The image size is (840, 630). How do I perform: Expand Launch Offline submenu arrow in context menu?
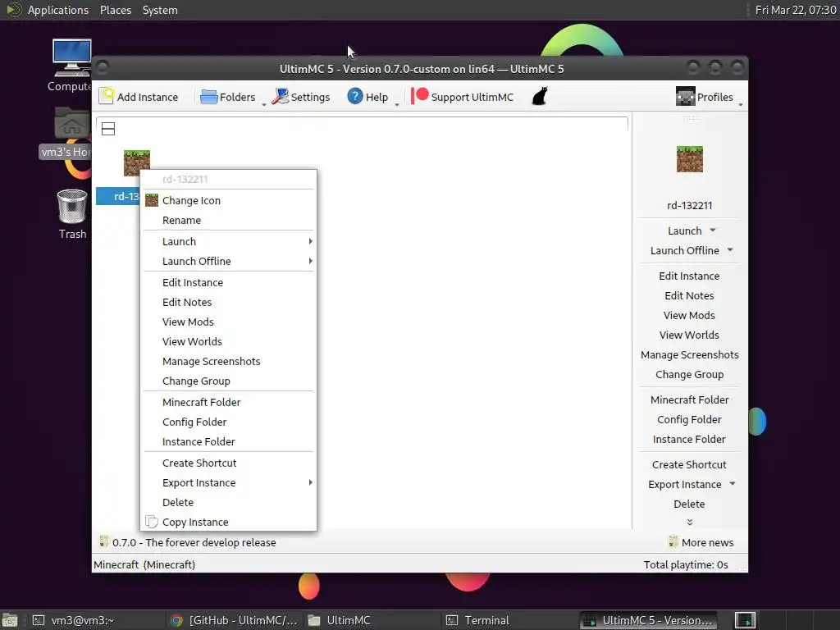tap(310, 262)
